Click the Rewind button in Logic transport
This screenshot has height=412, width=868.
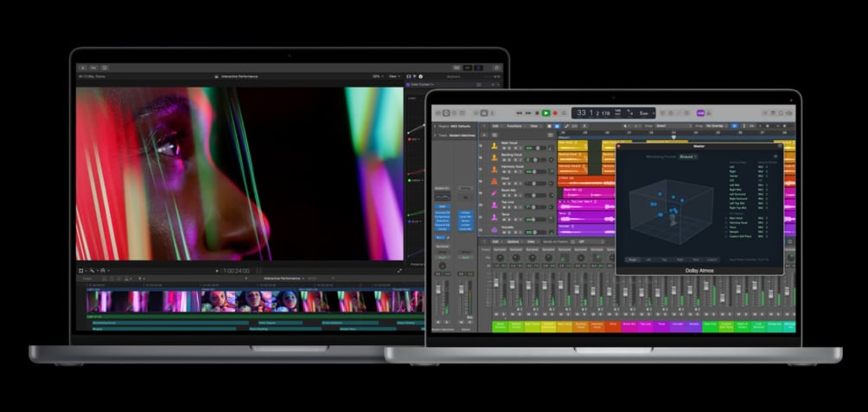point(520,113)
